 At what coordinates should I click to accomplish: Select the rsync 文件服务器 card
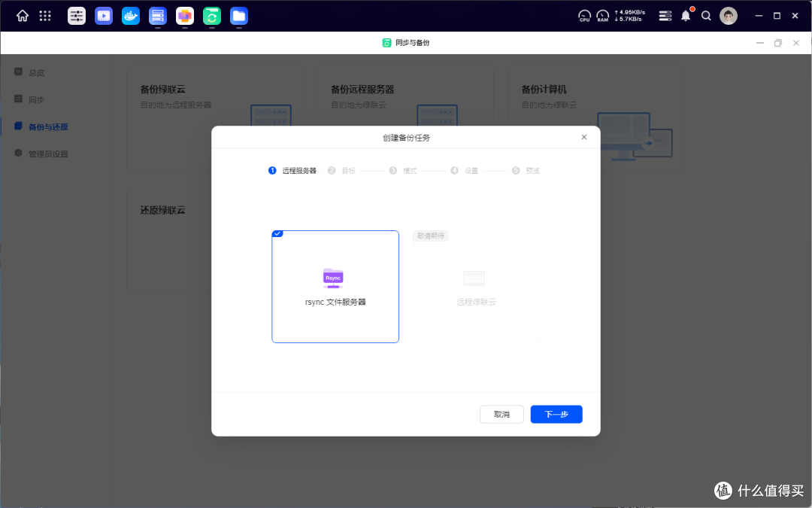pos(335,287)
